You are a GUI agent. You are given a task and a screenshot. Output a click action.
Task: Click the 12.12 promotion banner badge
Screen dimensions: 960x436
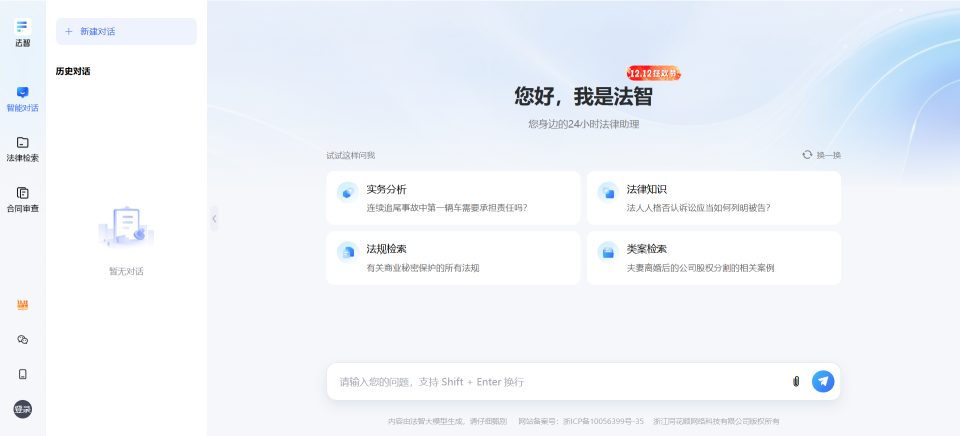(x=653, y=73)
